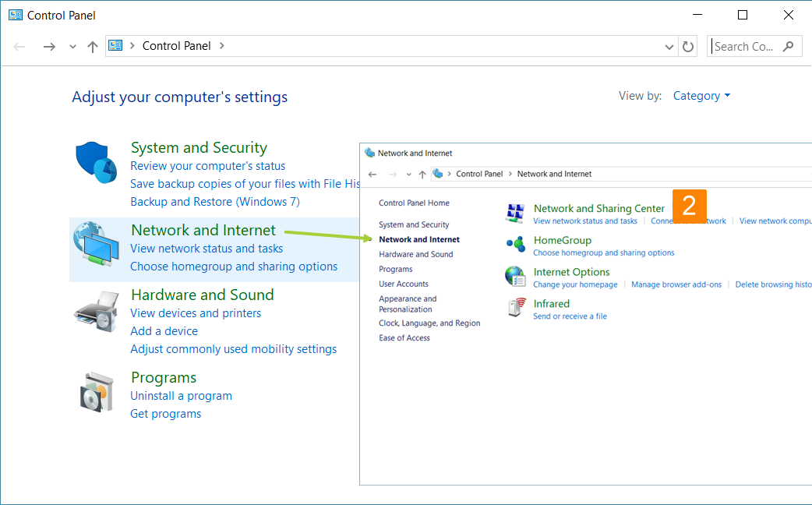Click the Infrared device icon

point(515,308)
